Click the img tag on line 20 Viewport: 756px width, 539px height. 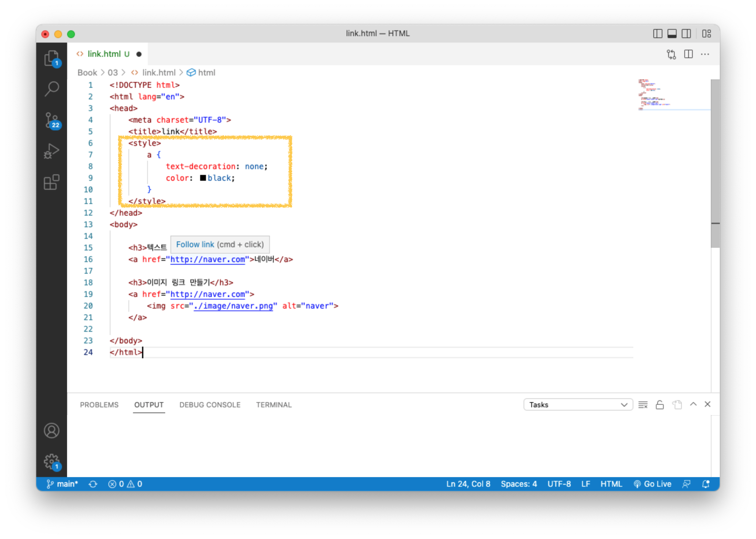point(243,306)
